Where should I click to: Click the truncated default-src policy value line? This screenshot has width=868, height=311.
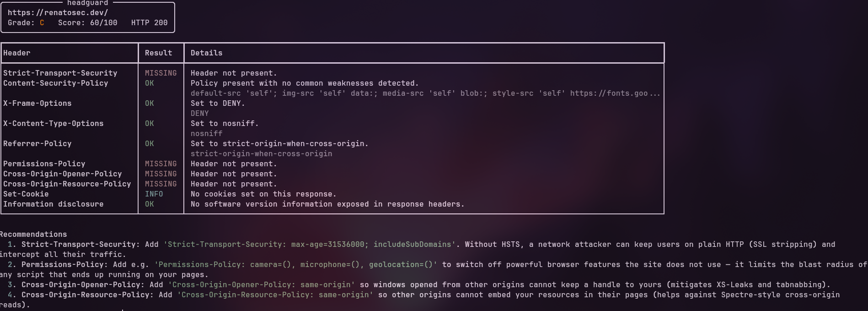(x=425, y=93)
